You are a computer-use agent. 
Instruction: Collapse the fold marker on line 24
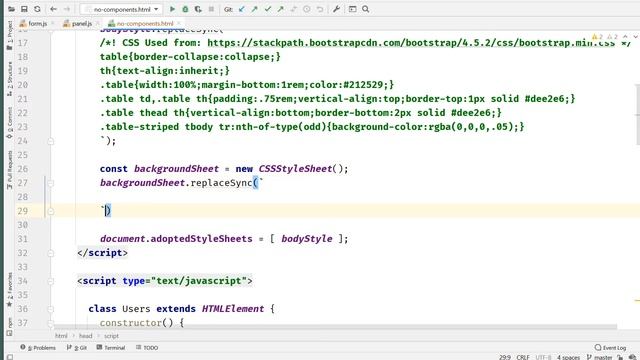pos(51,141)
